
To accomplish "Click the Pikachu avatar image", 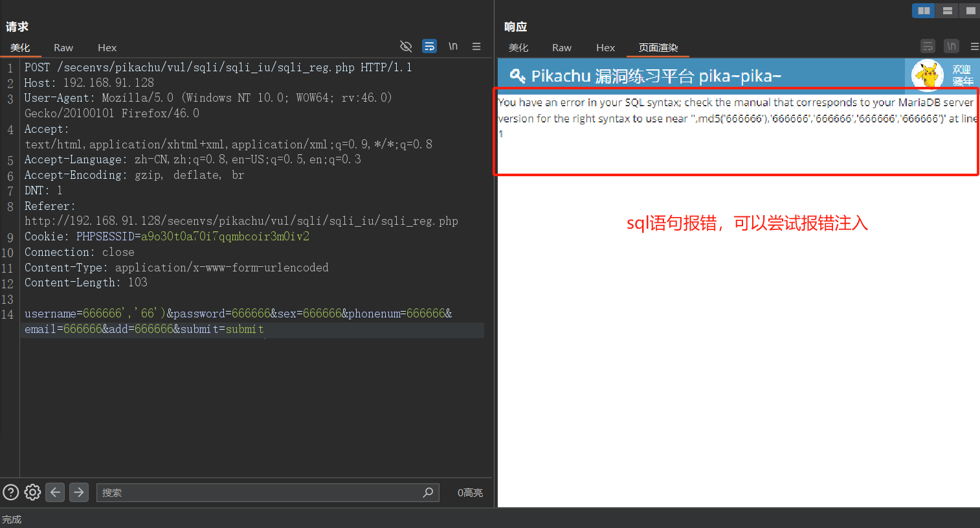I will pos(928,75).
